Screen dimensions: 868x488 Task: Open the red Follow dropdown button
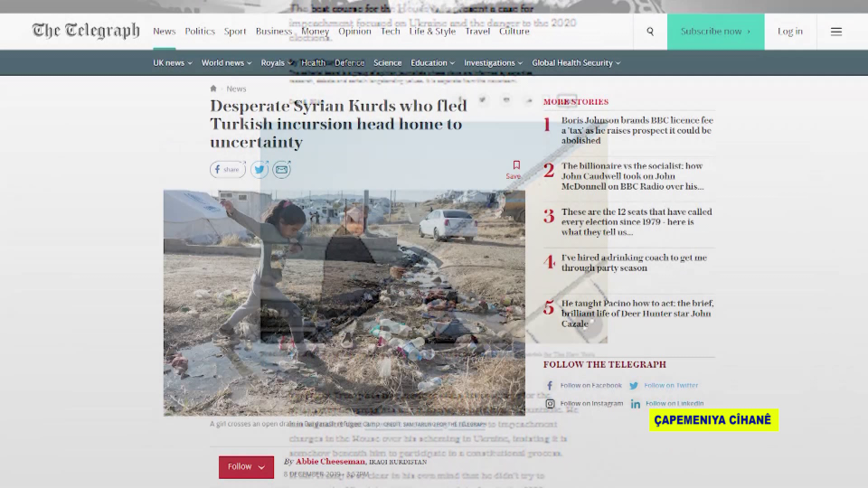tap(246, 467)
